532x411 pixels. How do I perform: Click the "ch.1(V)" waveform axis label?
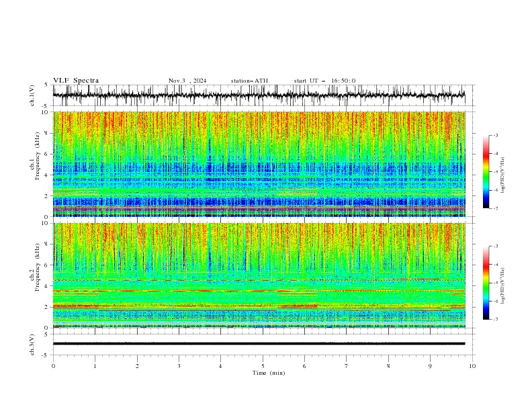(32, 95)
